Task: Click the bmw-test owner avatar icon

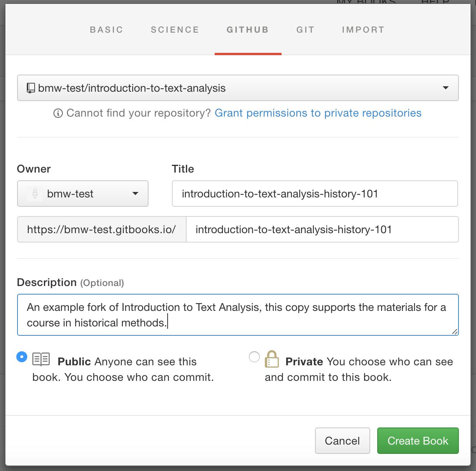Action: 35,194
